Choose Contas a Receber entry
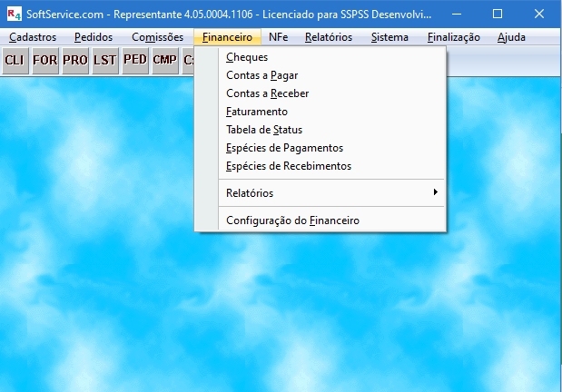562x392 pixels. [x=267, y=93]
